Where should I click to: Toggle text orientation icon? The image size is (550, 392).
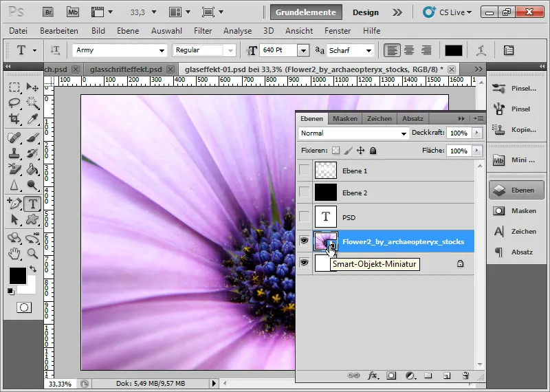55,50
